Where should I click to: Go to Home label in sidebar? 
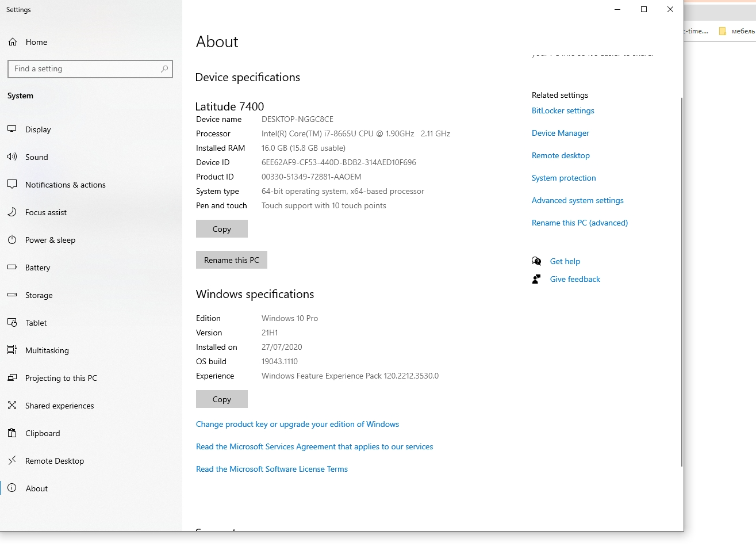pos(36,42)
